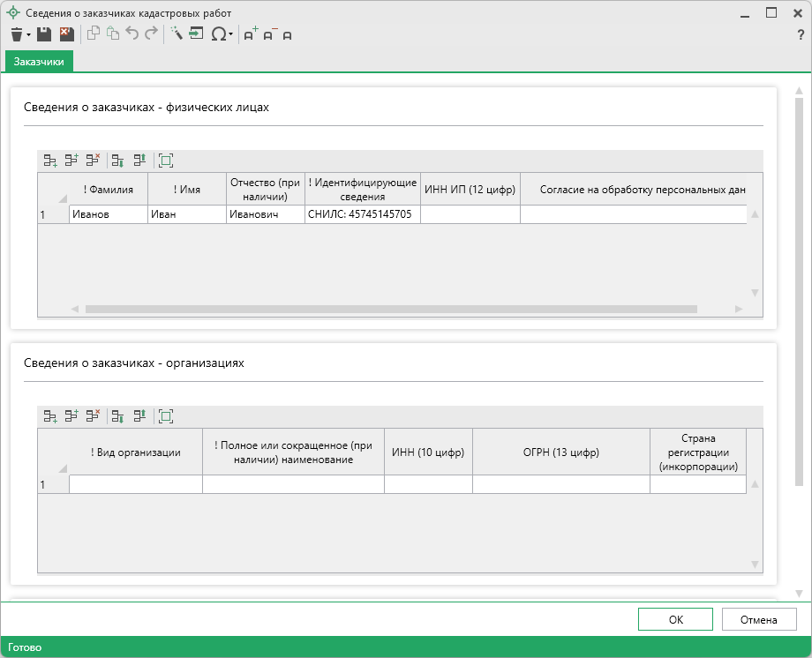Screen dimensions: 812x658
Task: Click save-and-close icon with red X
Action: 66,34
